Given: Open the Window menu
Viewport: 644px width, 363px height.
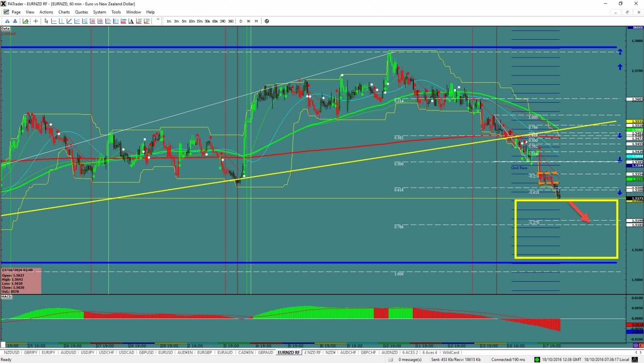Looking at the screenshot, I should coord(133,12).
